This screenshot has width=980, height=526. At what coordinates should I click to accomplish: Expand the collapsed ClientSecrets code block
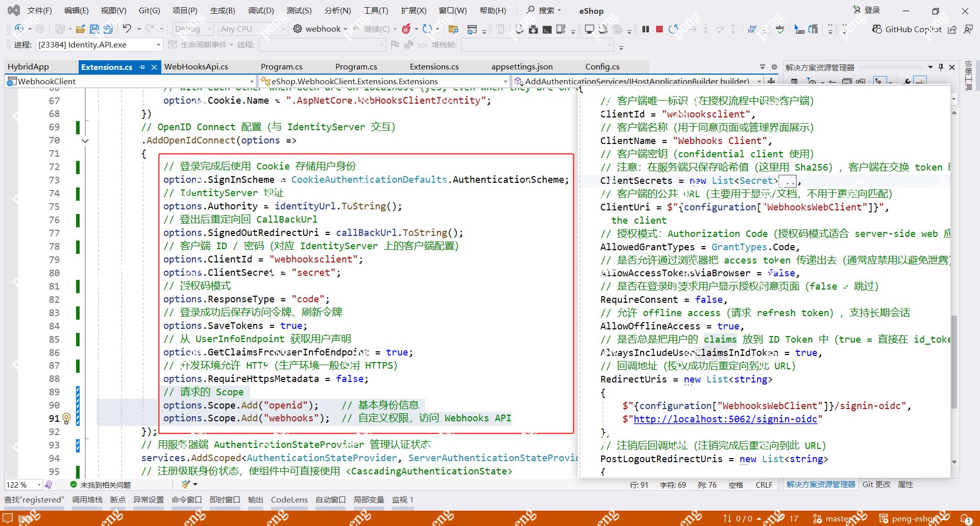click(788, 181)
